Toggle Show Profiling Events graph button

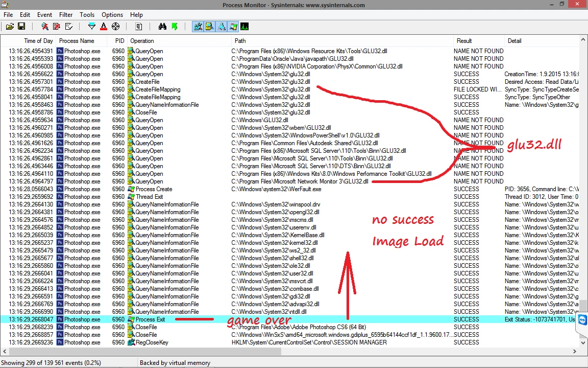pyautogui.click(x=244, y=26)
